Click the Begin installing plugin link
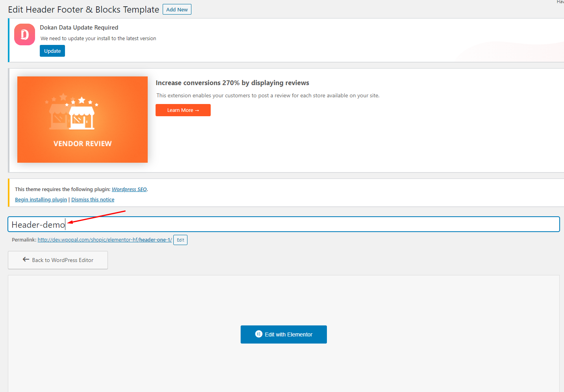564x392 pixels. pyautogui.click(x=41, y=200)
